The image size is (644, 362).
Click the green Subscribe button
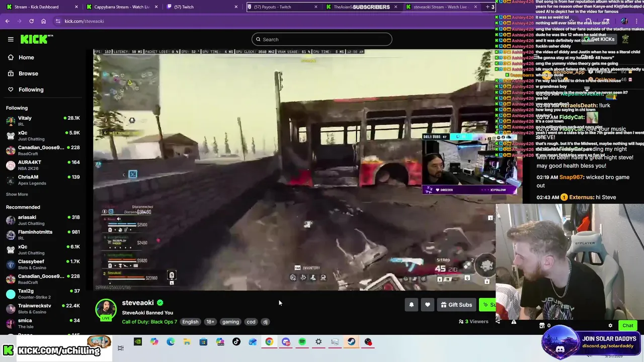point(487,305)
